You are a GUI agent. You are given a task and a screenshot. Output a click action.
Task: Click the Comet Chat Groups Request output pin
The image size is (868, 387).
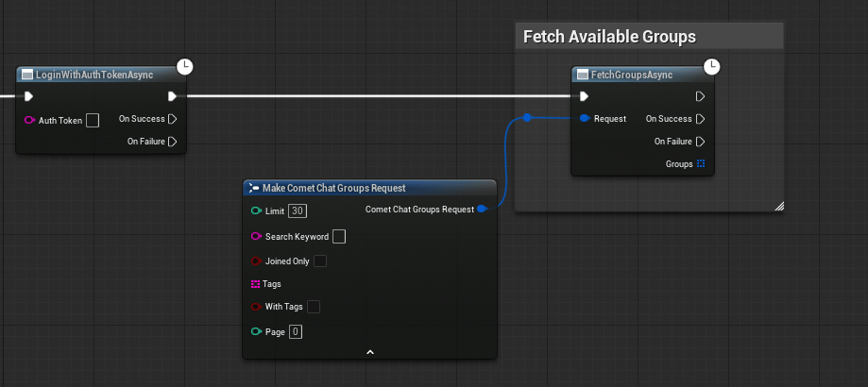[482, 209]
